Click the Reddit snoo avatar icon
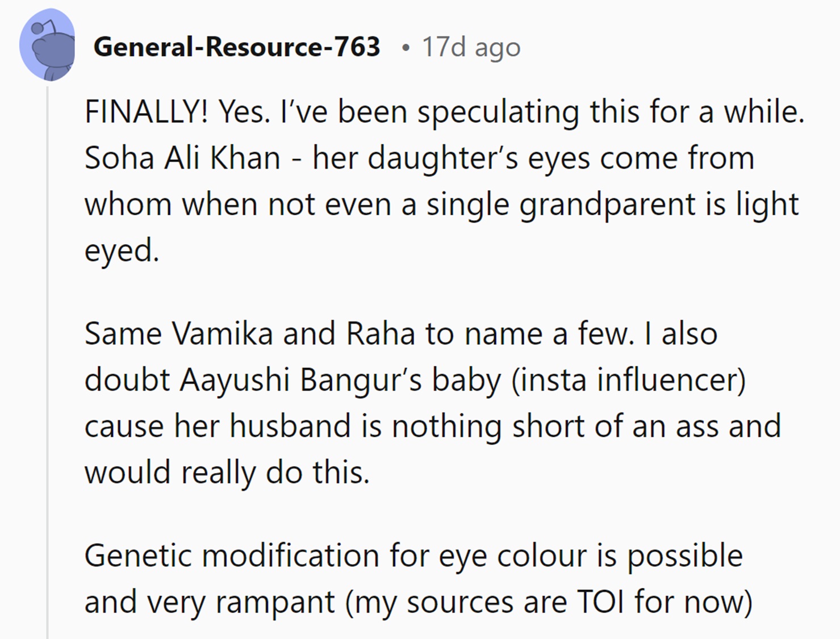This screenshot has height=639, width=840. [x=48, y=45]
